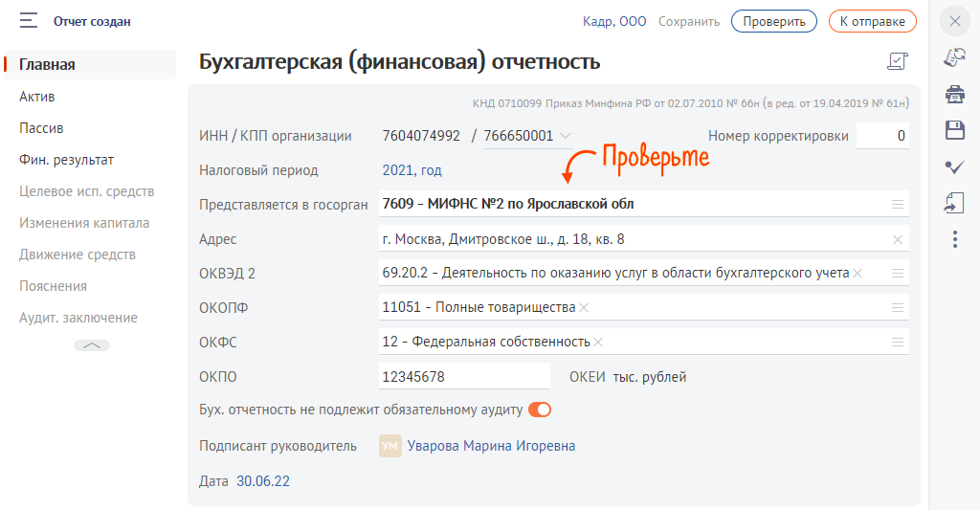Click the print icon in right toolbar
The image size is (980, 510).
point(954,94)
